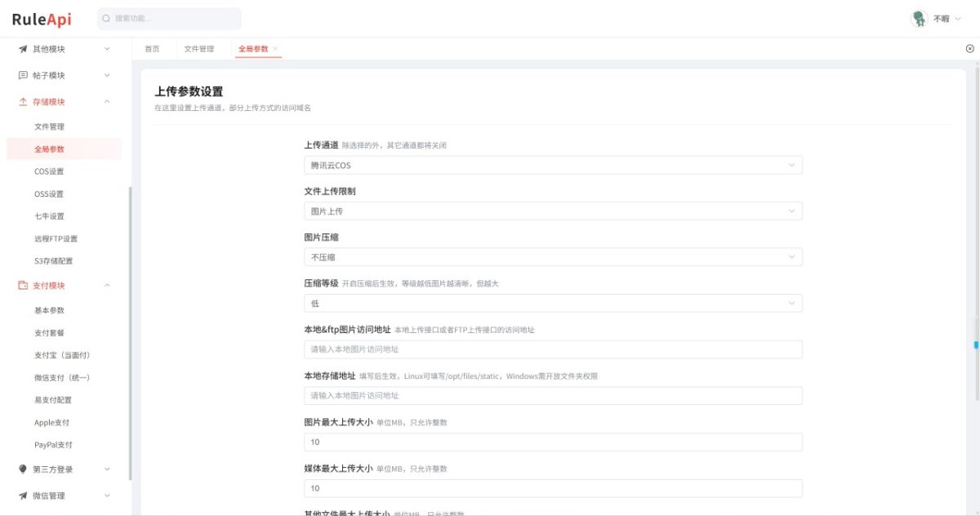Click the 上传参数设置 heading

189,91
